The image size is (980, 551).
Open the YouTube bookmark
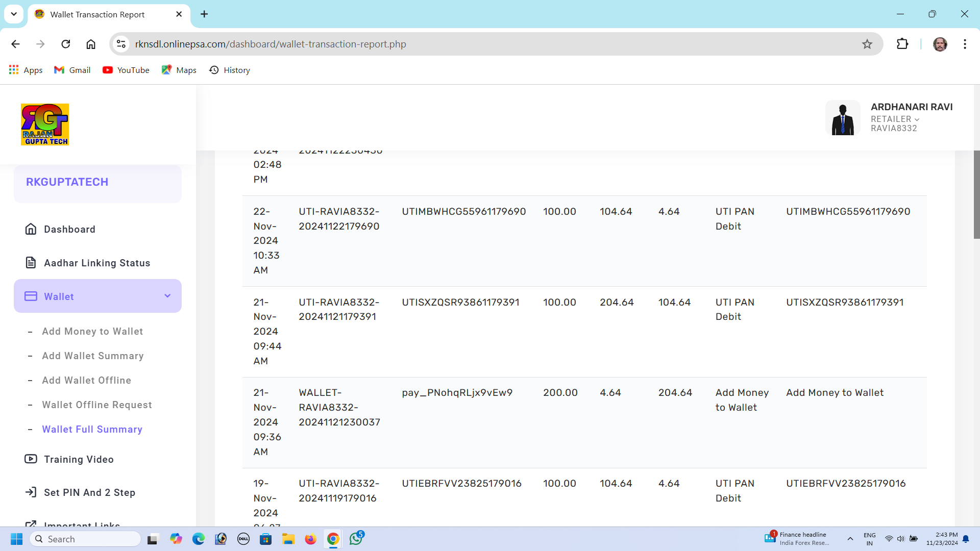point(126,70)
